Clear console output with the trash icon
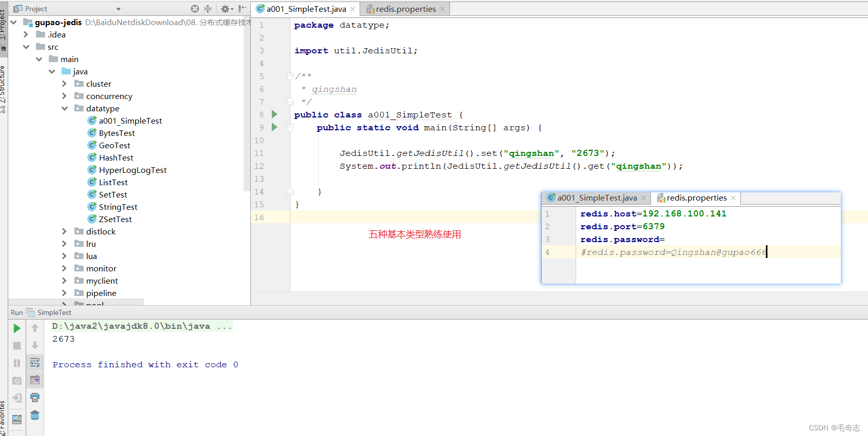The width and height of the screenshot is (868, 436). pyautogui.click(x=35, y=415)
